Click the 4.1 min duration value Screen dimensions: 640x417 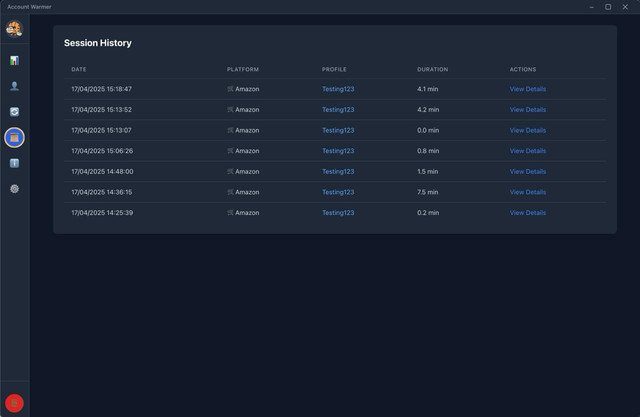[428, 89]
